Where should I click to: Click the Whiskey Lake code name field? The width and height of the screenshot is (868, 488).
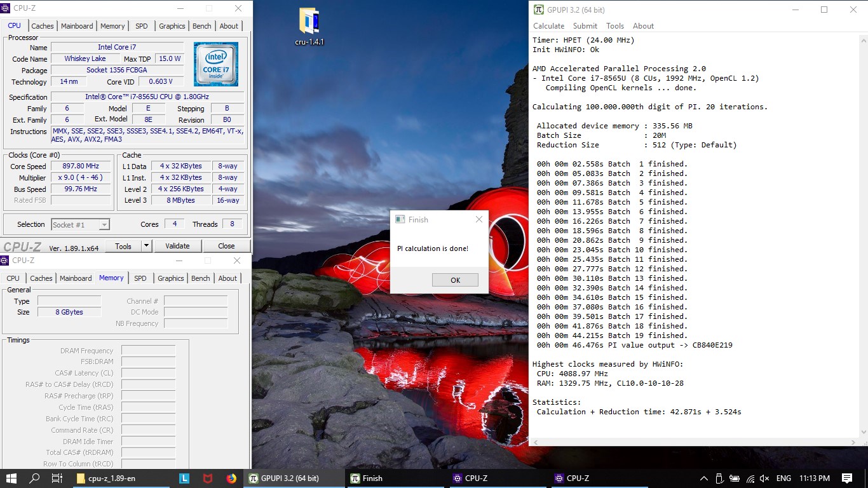click(x=85, y=58)
